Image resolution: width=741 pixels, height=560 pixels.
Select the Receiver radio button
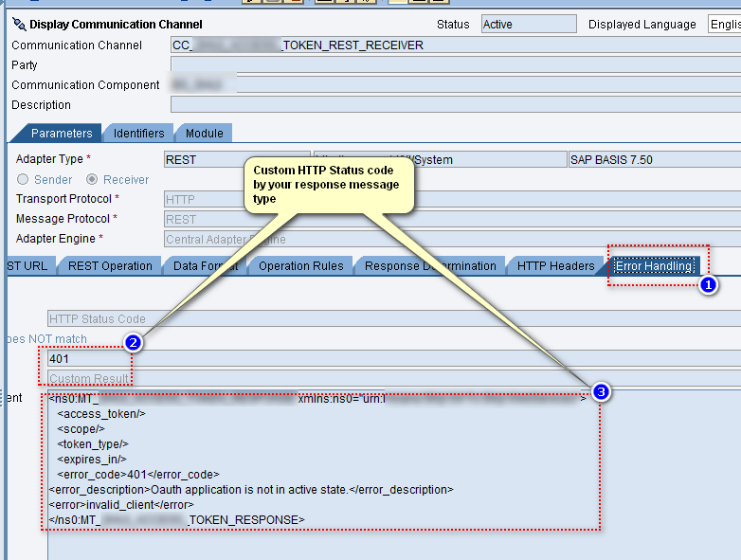click(92, 179)
